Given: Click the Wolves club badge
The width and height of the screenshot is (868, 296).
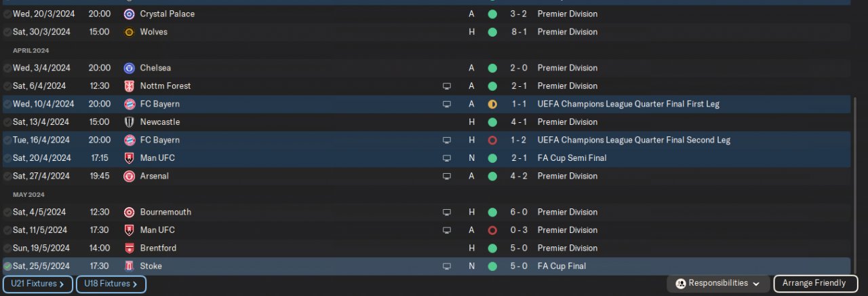Looking at the screenshot, I should point(129,32).
